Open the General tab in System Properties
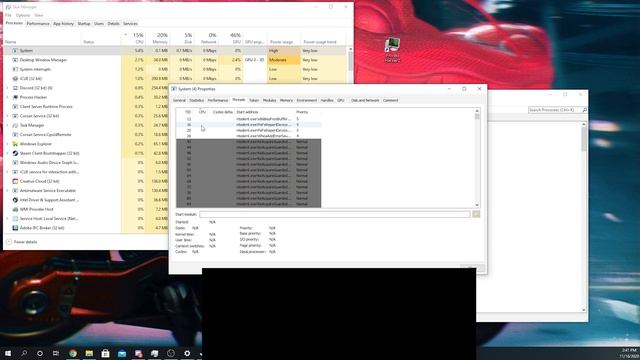Image resolution: width=640 pixels, height=360 pixels. [179, 100]
